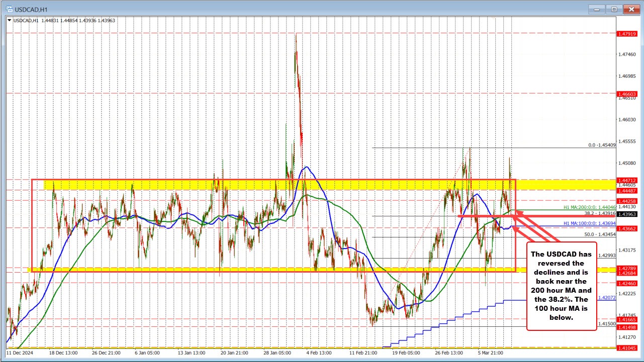This screenshot has height=362, width=644.
Task: Click the 1.42460 red price label
Action: (x=626, y=283)
